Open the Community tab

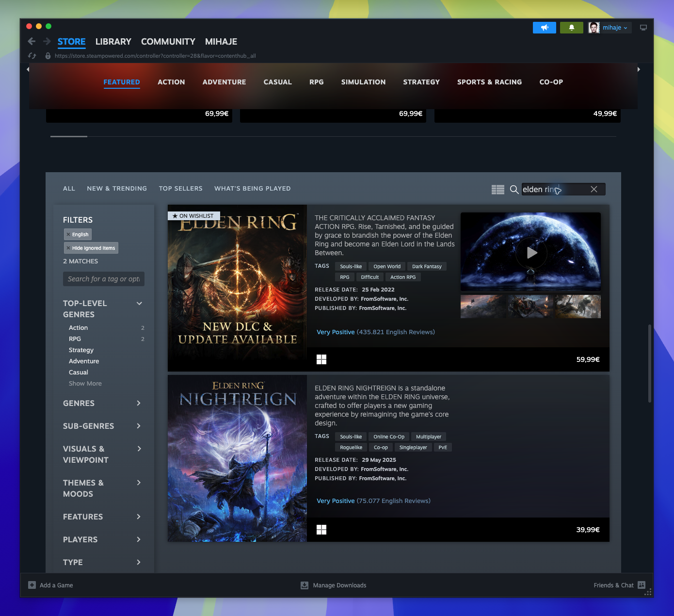tap(168, 42)
